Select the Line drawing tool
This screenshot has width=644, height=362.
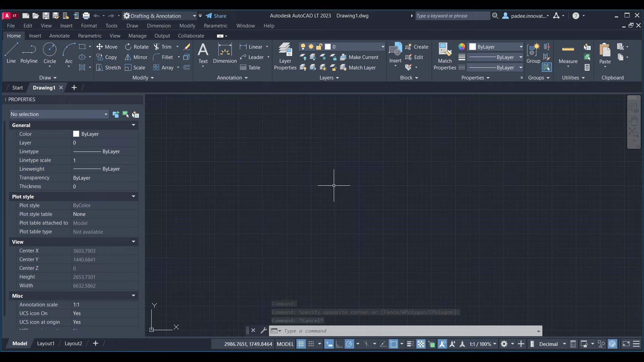pos(11,52)
